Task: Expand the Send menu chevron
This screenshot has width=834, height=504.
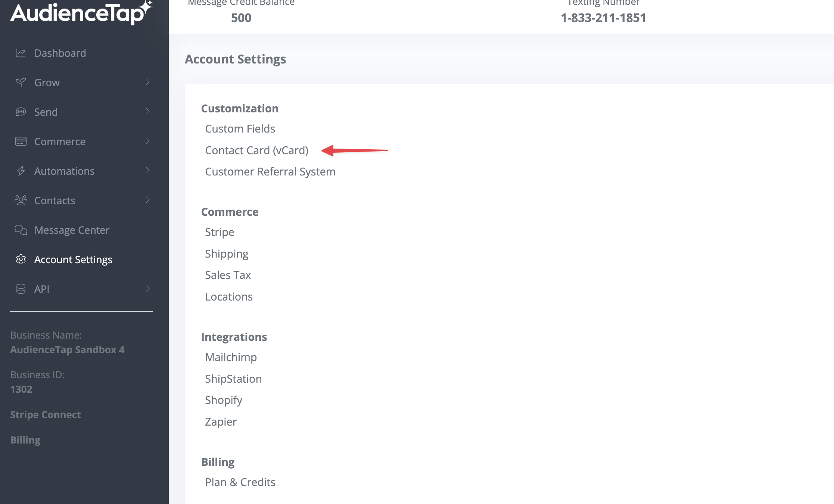Action: click(x=148, y=111)
